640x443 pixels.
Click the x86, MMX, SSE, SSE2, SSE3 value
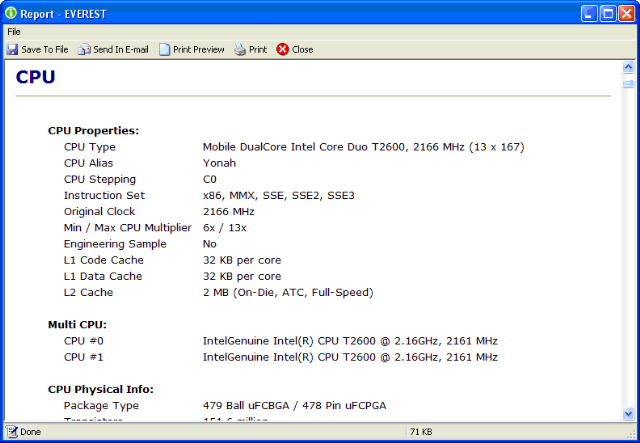click(279, 196)
